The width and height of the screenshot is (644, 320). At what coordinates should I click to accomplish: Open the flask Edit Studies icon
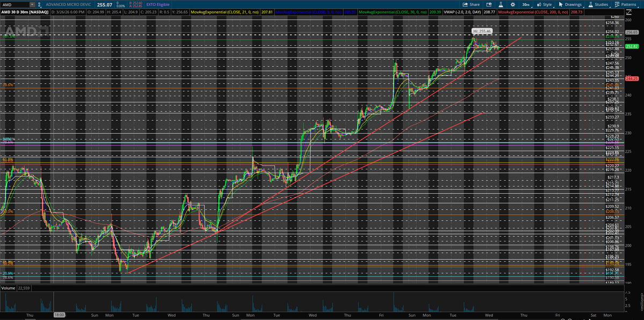[x=501, y=4]
